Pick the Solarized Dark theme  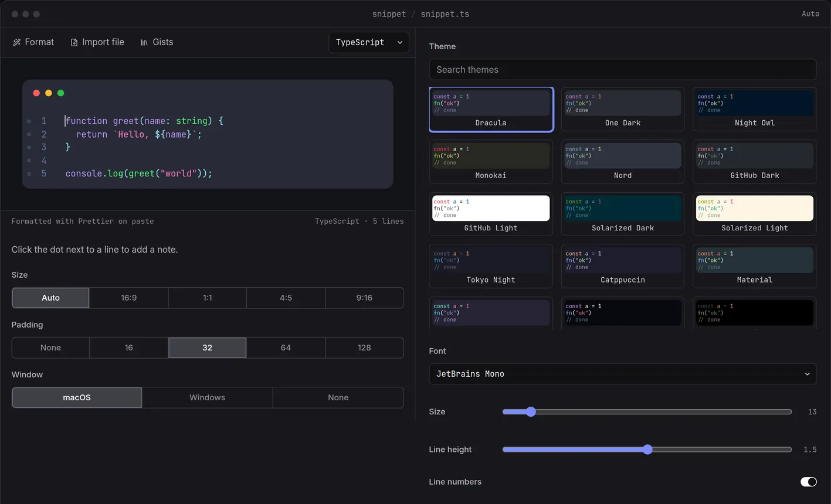(x=623, y=214)
